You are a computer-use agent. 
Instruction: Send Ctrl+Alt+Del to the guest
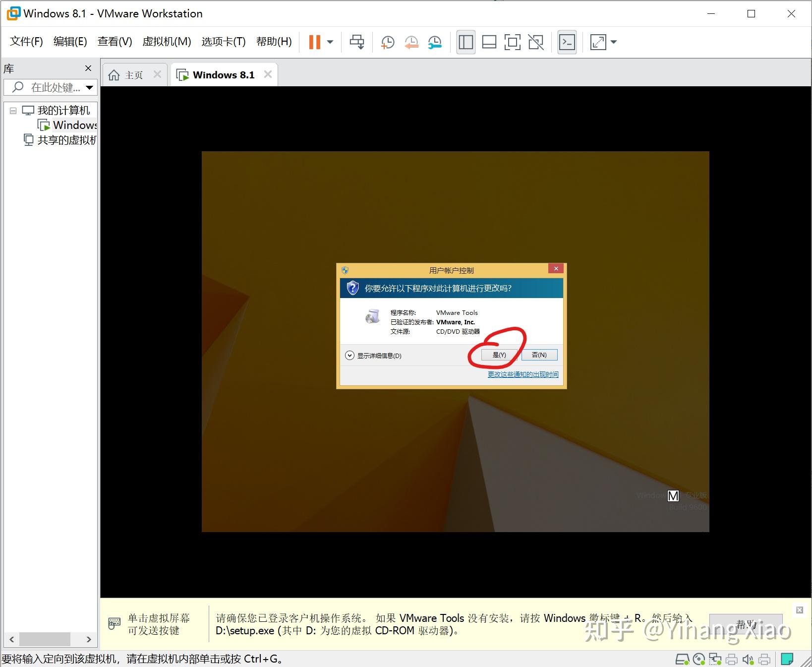357,42
